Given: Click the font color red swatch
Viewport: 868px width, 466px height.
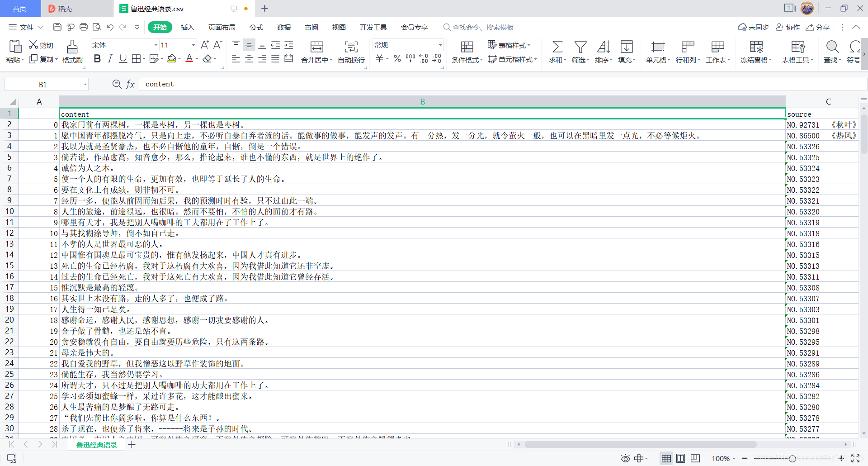Looking at the screenshot, I should pos(189,58).
